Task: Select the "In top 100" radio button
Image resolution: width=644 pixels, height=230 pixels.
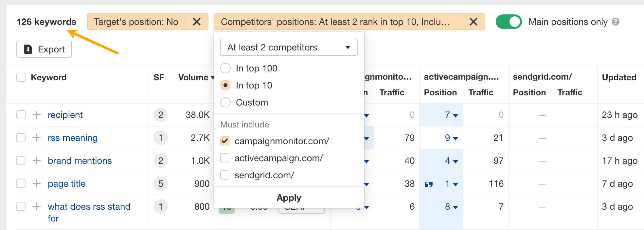Action: 225,68
